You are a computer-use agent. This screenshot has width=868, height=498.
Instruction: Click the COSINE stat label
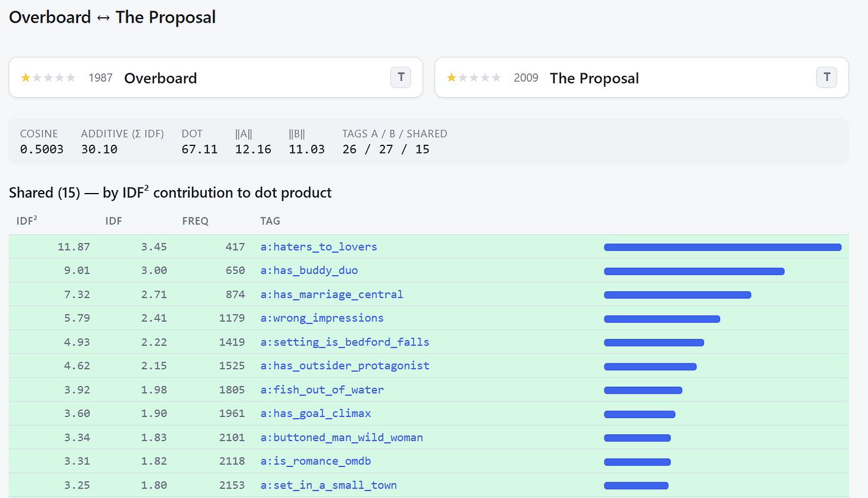click(x=39, y=134)
